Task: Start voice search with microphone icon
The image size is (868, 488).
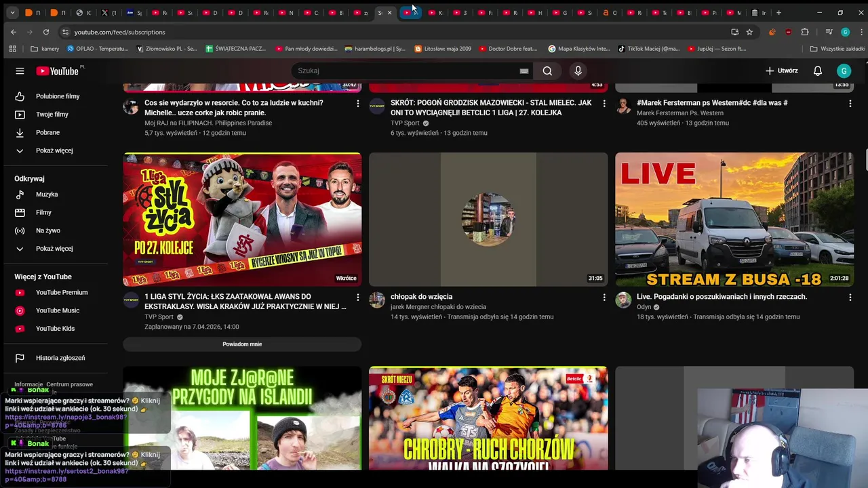Action: click(578, 70)
